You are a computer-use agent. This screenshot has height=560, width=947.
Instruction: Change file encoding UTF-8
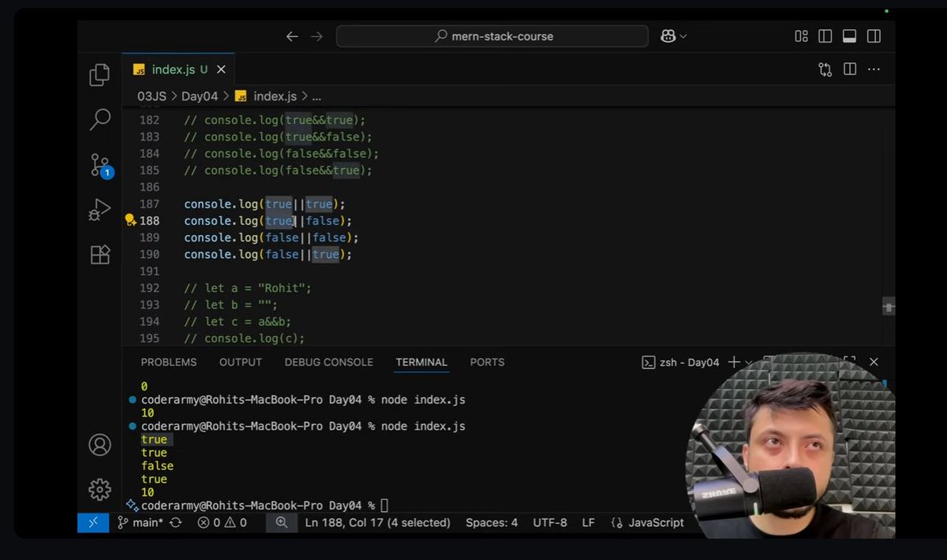pos(549,522)
